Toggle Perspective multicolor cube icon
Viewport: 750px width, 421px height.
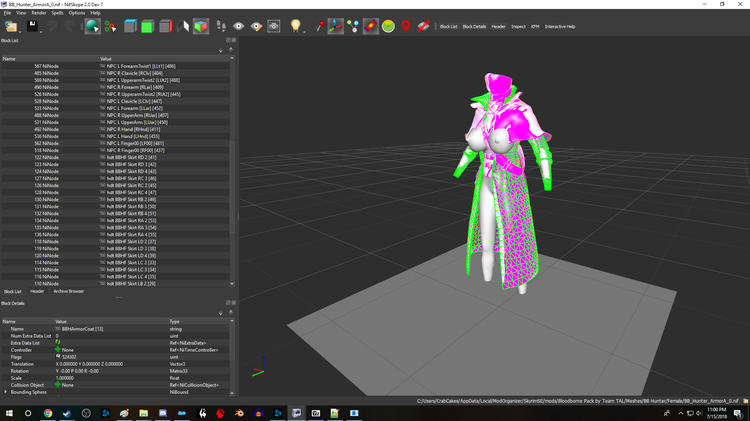click(201, 26)
